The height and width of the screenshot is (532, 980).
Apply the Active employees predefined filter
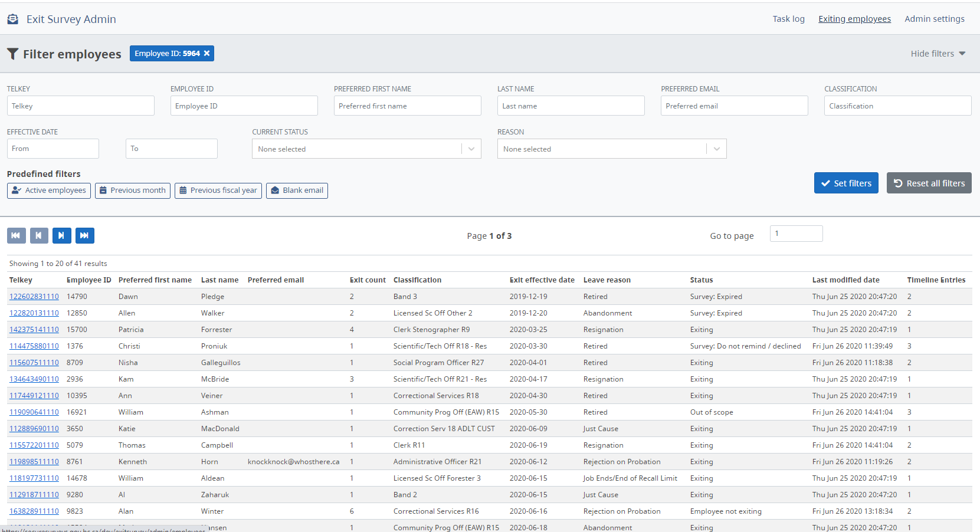(48, 191)
